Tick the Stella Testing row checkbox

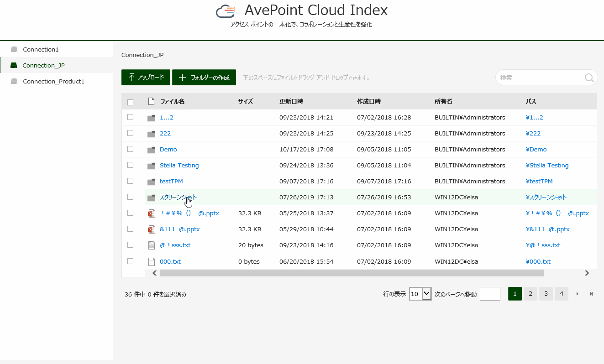[130, 165]
